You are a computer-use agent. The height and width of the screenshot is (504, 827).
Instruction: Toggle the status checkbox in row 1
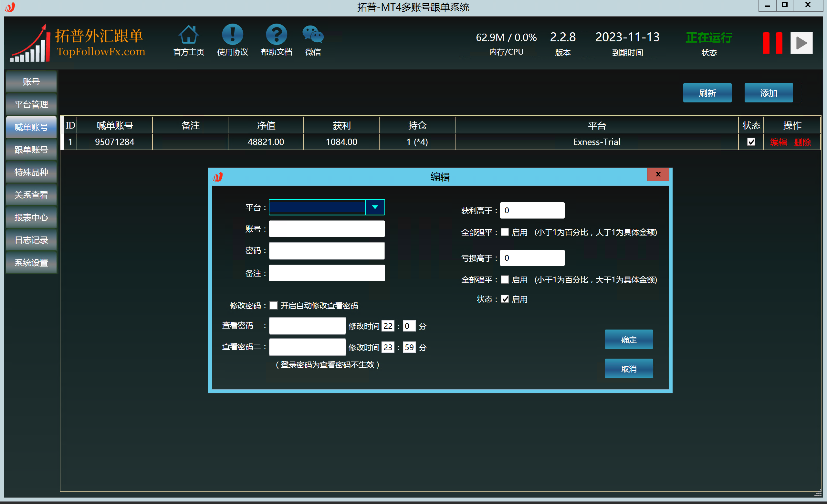pyautogui.click(x=751, y=142)
